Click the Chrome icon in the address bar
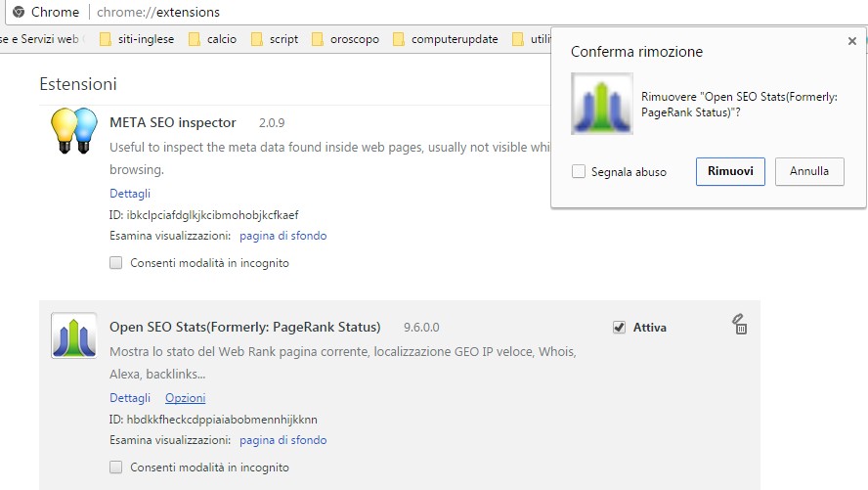The image size is (868, 490). 18,12
